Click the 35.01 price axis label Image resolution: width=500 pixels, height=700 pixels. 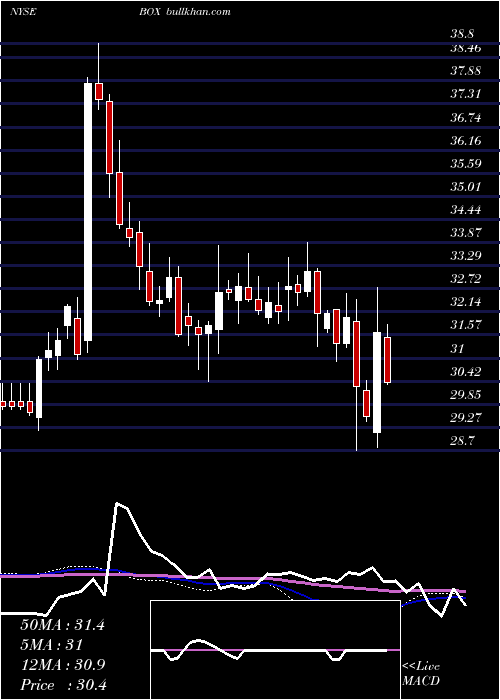click(466, 186)
